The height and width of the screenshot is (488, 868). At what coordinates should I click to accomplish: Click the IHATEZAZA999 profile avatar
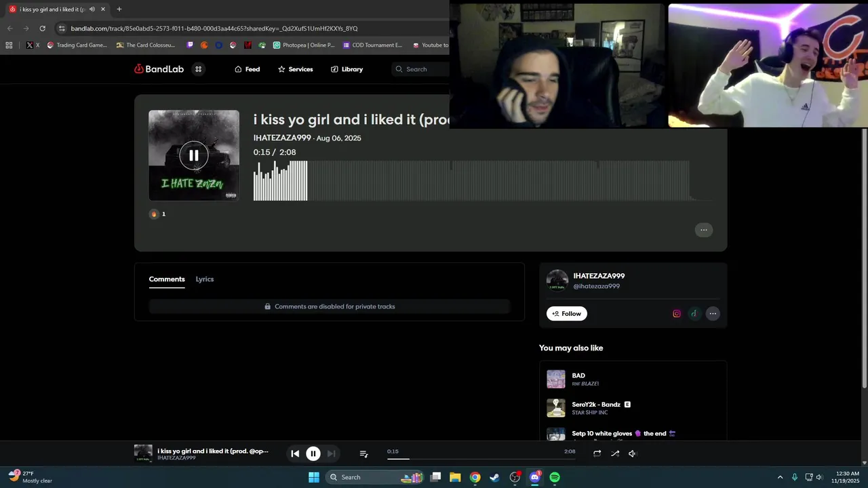(x=557, y=281)
